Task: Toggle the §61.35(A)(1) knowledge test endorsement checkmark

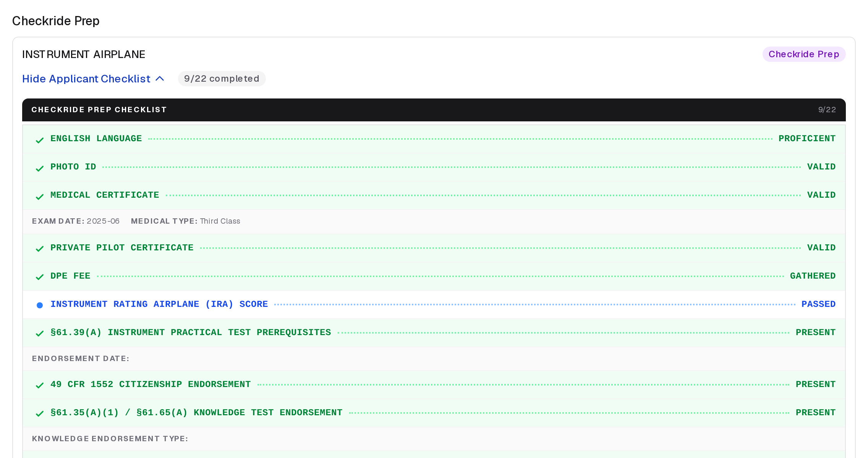Action: point(39,413)
